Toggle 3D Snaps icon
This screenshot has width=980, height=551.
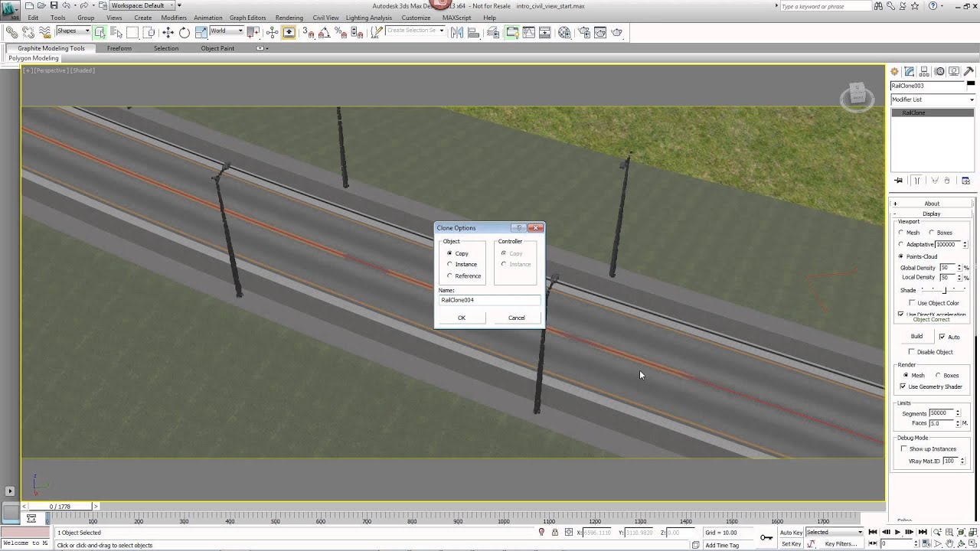point(308,32)
